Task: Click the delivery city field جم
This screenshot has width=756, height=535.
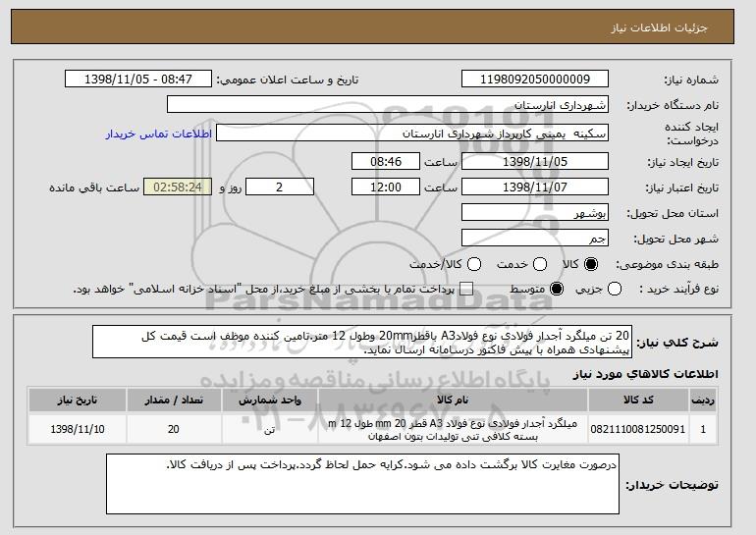Action: 535,239
